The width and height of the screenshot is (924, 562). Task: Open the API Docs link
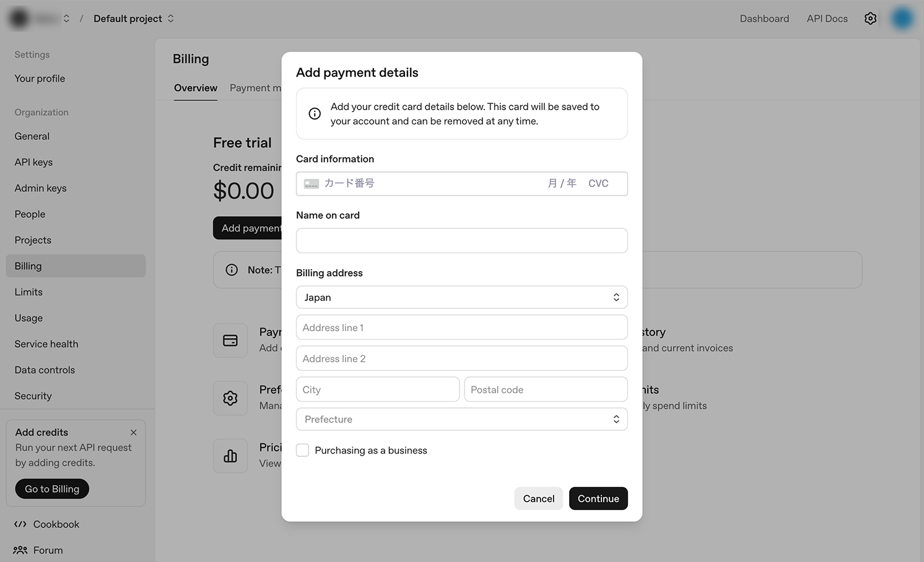(827, 19)
